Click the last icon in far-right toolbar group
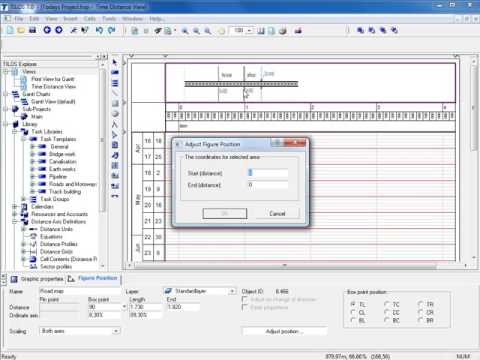 (x=395, y=30)
